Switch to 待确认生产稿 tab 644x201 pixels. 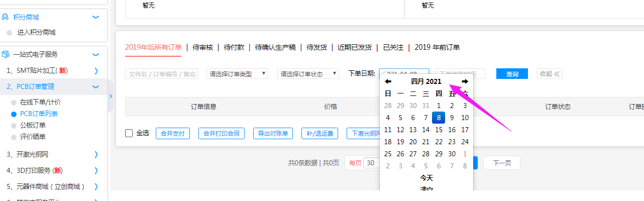(x=275, y=47)
